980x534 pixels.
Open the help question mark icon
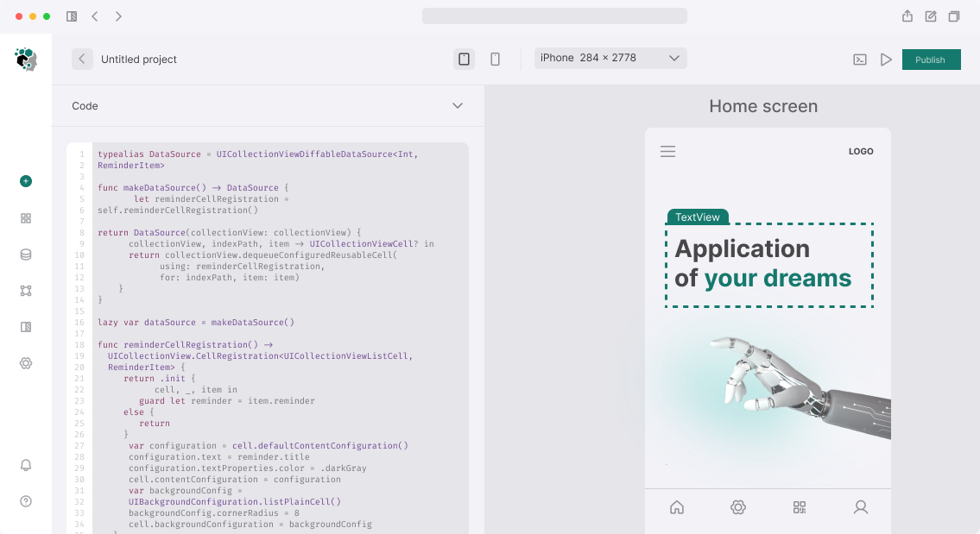point(26,501)
